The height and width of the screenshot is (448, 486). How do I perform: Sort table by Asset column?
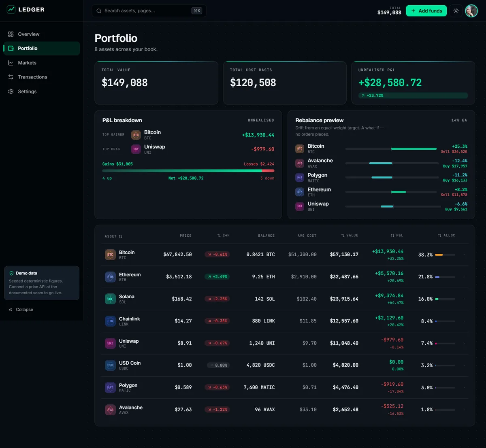pos(113,236)
